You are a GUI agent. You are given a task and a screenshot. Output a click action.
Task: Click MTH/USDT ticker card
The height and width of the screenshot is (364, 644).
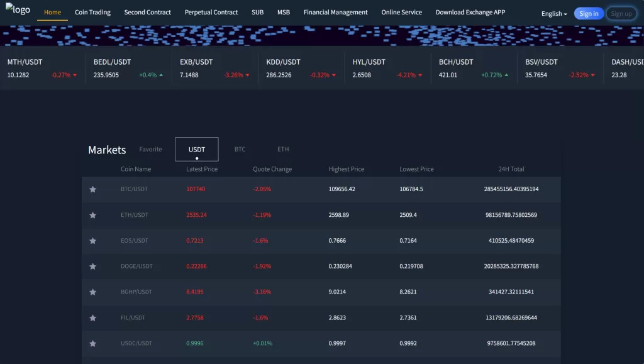pos(42,68)
